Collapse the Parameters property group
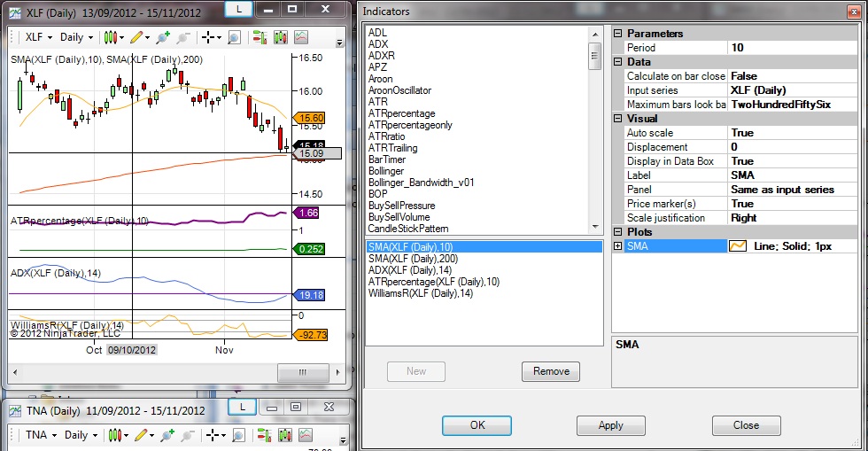This screenshot has width=868, height=451. pos(618,34)
